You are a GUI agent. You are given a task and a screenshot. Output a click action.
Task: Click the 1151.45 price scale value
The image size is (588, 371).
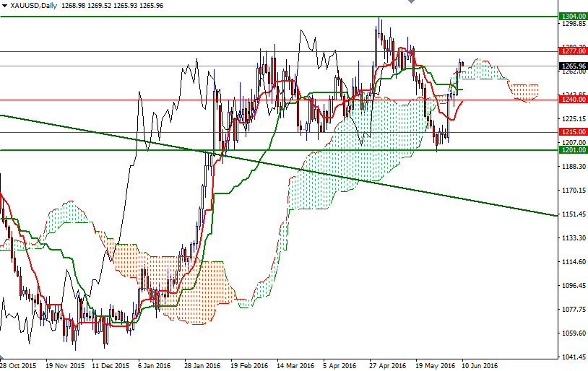(x=573, y=214)
